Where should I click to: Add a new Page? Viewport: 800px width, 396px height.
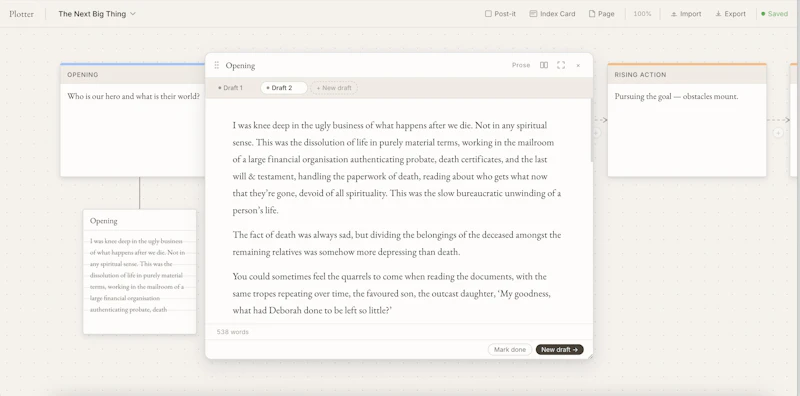pyautogui.click(x=602, y=14)
